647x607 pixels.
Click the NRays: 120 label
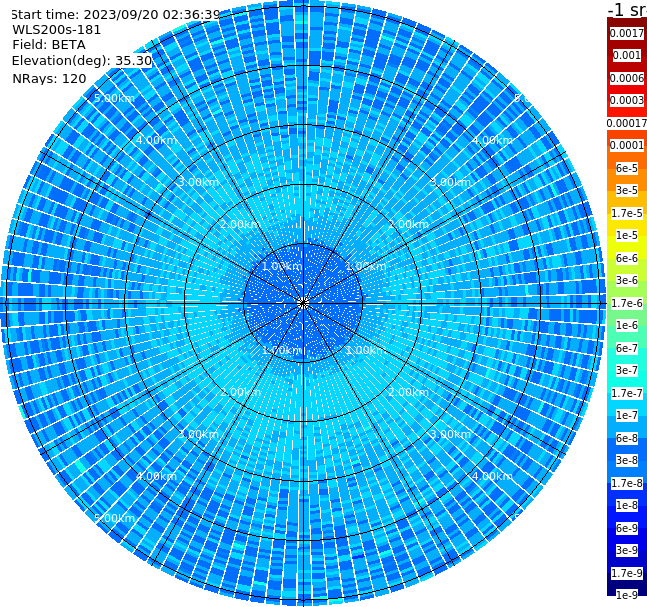[49, 78]
